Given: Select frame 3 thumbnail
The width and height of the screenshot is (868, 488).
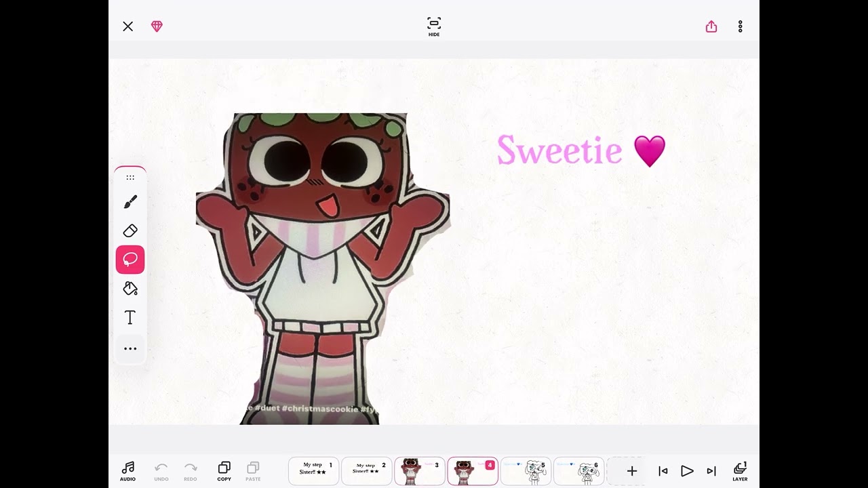Looking at the screenshot, I should click(x=419, y=471).
